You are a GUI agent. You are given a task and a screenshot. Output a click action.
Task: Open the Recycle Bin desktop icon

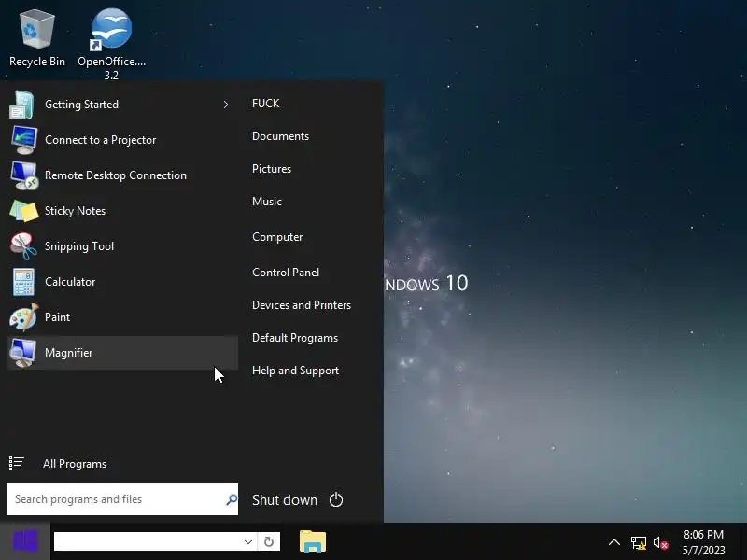tap(37, 39)
